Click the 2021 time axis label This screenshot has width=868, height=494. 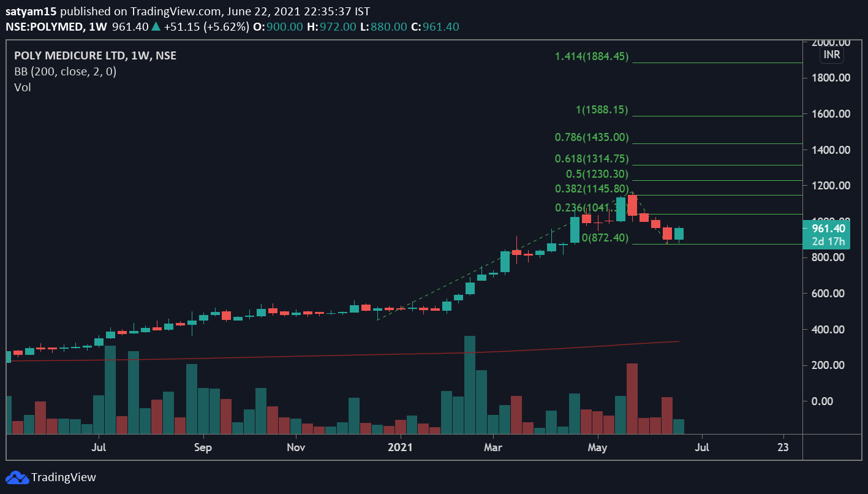(x=401, y=447)
